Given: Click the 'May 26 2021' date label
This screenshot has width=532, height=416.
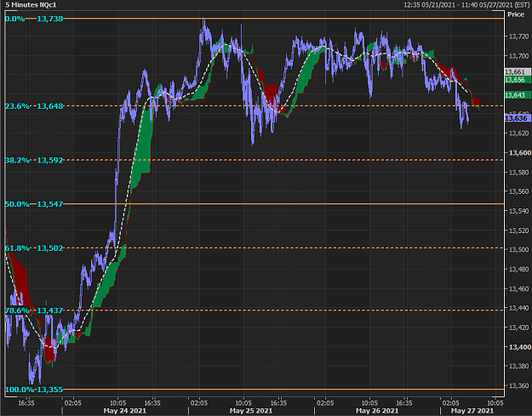Looking at the screenshot, I should pos(377,411).
